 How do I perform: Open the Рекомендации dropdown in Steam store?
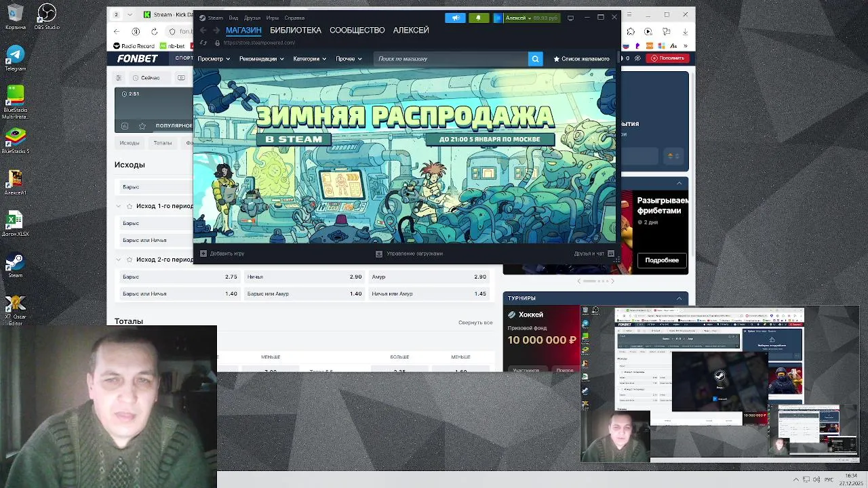tap(261, 59)
